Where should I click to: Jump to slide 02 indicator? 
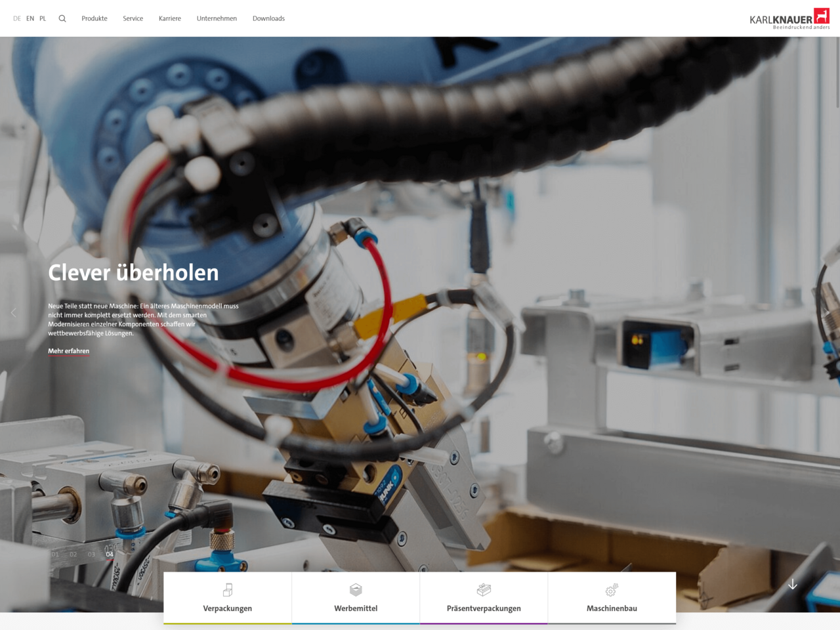pos(73,555)
